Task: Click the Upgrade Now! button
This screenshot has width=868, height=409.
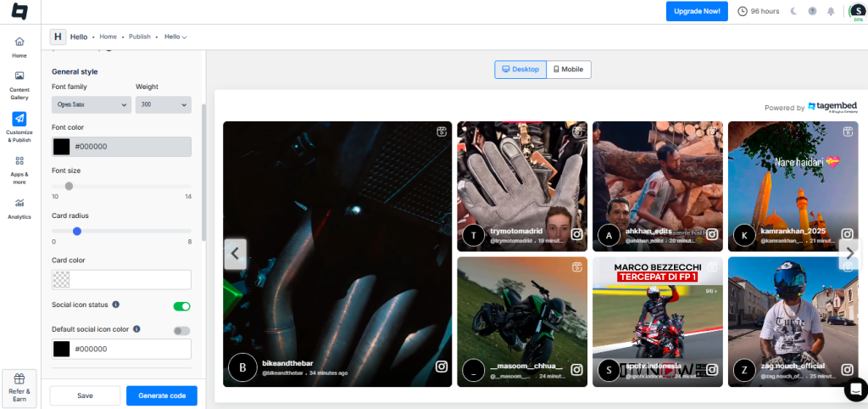Action: click(697, 11)
